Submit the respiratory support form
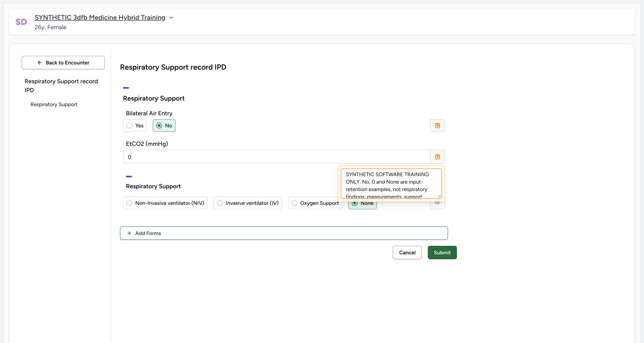This screenshot has width=644, height=343. click(x=442, y=253)
